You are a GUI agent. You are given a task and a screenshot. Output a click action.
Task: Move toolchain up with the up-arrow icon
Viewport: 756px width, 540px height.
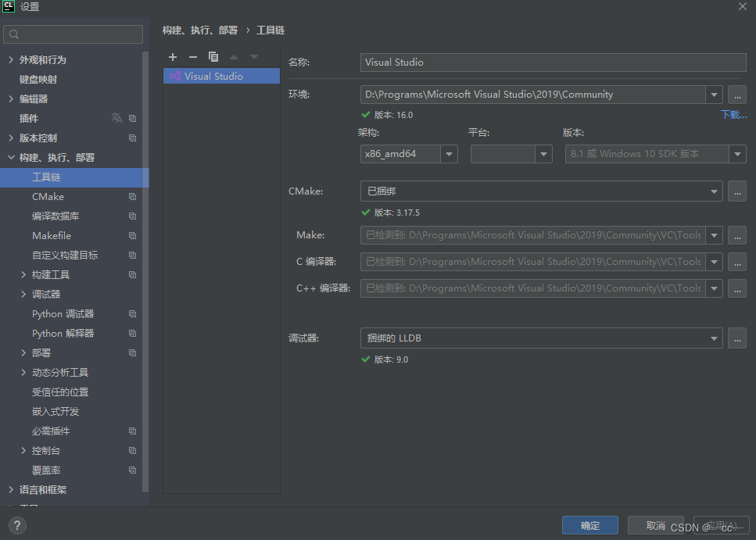tap(235, 56)
